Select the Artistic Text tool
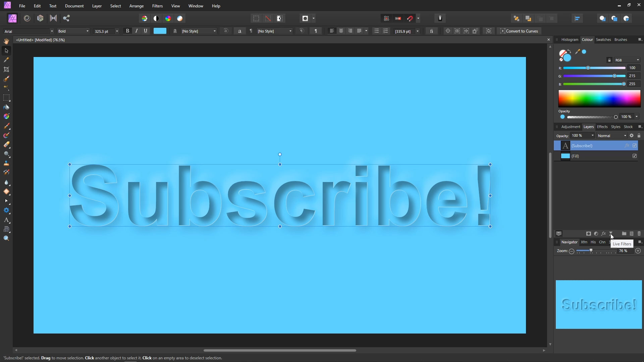Screen dimensions: 644x362 tap(6, 220)
